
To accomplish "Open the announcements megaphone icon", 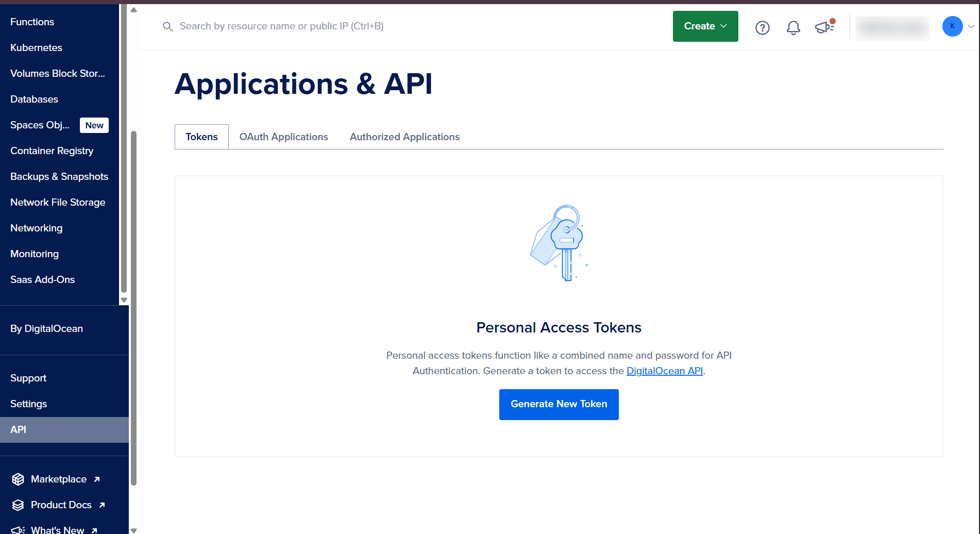I will [x=824, y=26].
